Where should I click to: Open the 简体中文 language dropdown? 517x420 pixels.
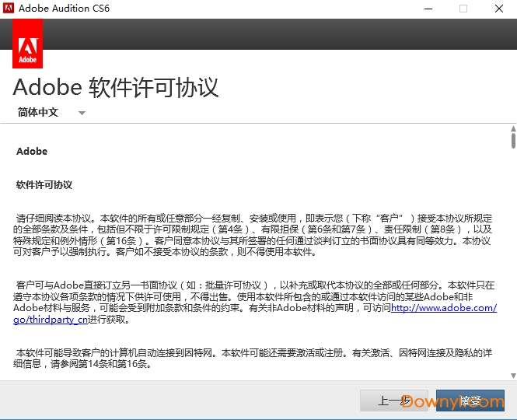pyautogui.click(x=52, y=113)
